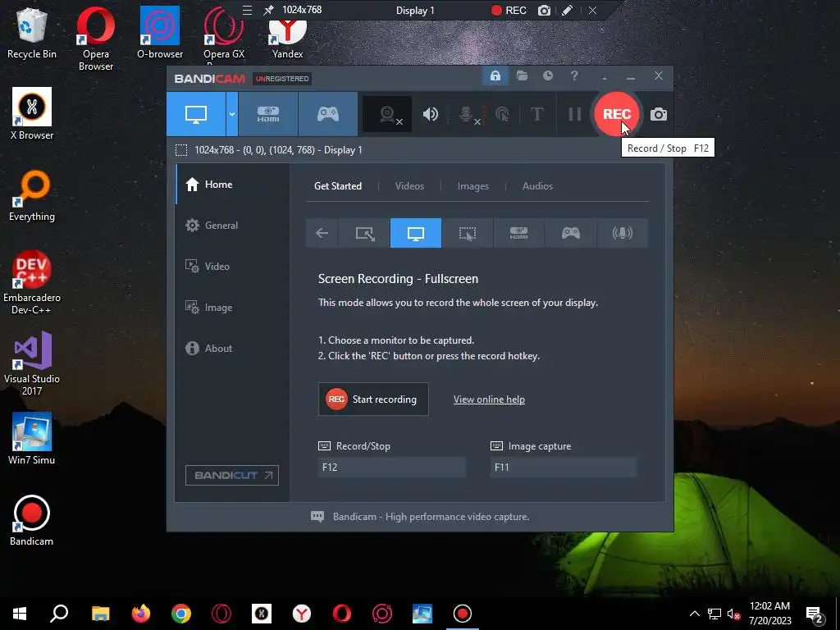
Task: Open File Explorer from taskbar
Action: pos(100,614)
